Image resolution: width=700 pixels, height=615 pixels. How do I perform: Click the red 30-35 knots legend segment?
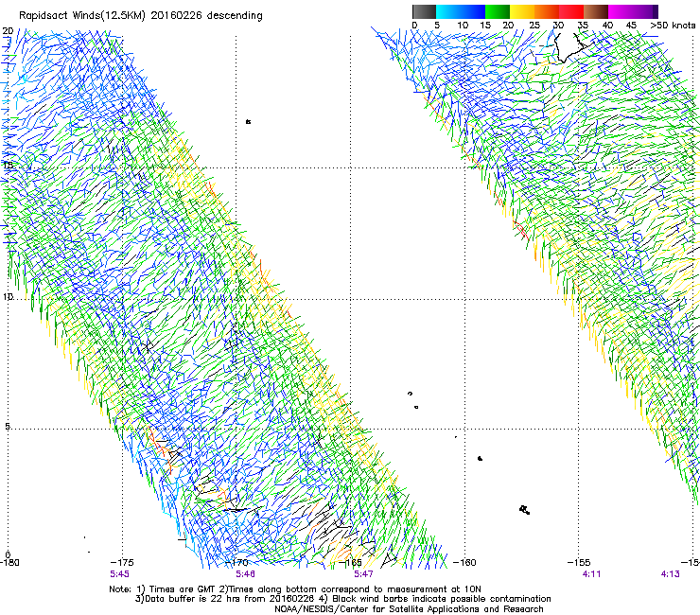(571, 11)
